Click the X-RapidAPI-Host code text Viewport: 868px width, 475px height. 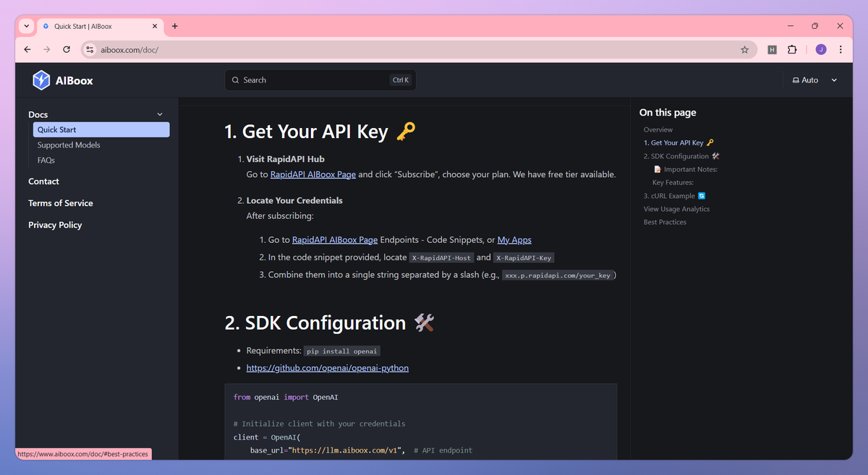click(441, 257)
